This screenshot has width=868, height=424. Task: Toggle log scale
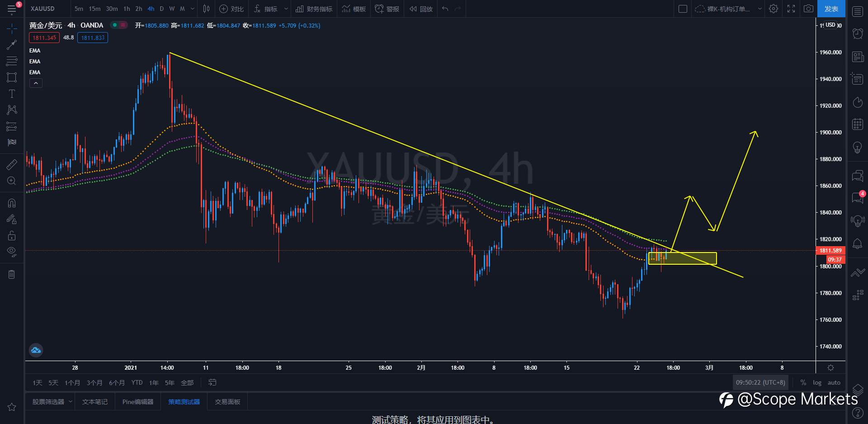click(817, 383)
